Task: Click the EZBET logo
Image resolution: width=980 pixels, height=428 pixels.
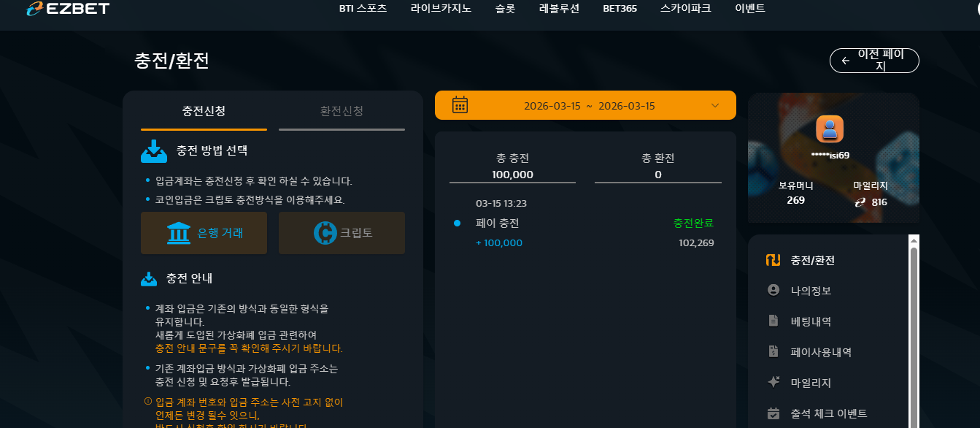Action: click(66, 9)
